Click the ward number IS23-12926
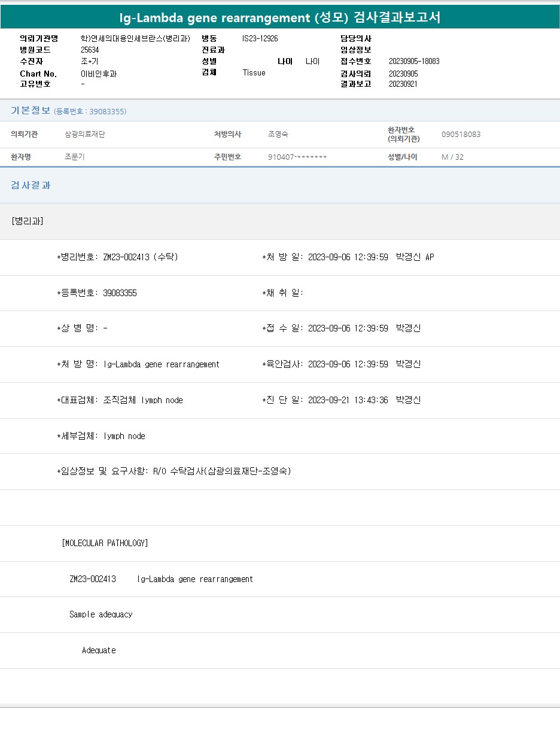560x740 pixels. [260, 39]
